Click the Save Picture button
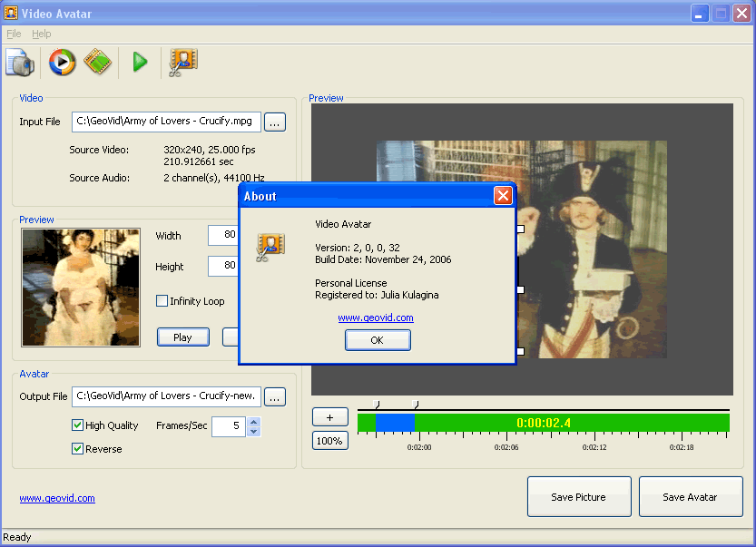 [579, 497]
